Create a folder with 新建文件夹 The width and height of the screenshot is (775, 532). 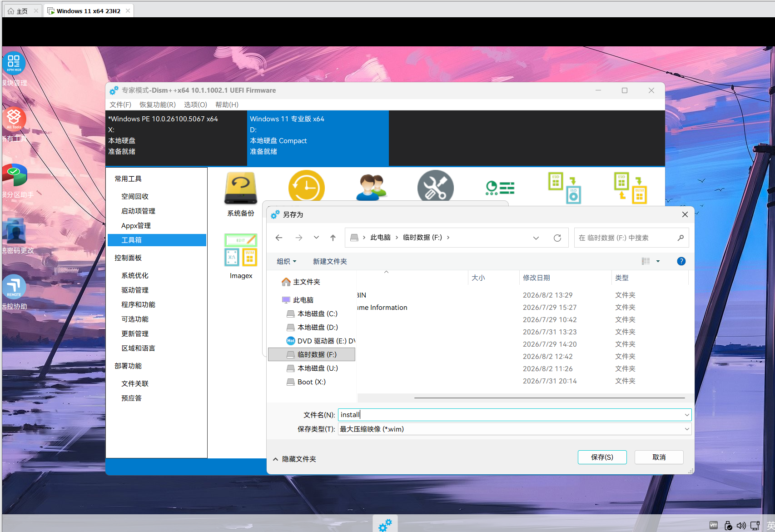coord(330,261)
